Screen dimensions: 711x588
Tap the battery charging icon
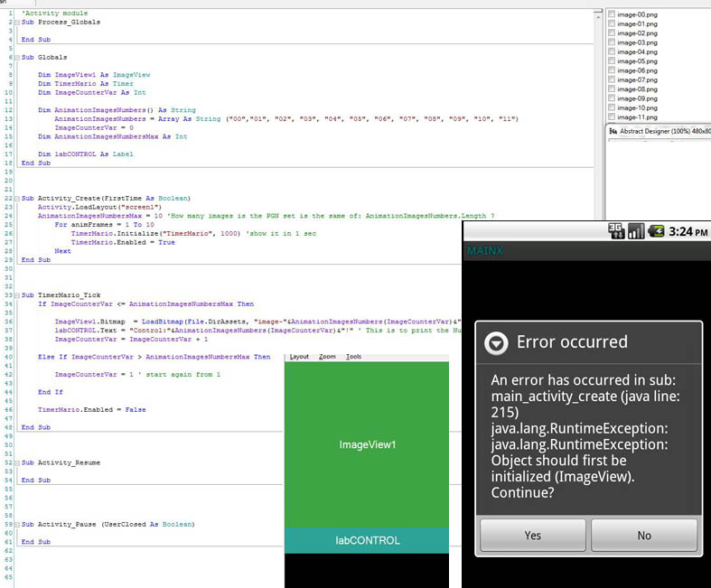pyautogui.click(x=656, y=231)
